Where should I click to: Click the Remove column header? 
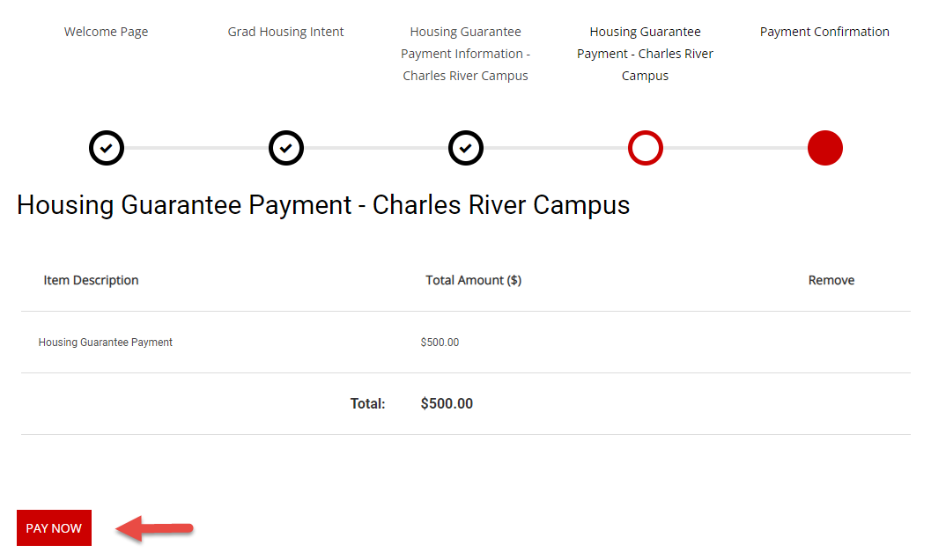[831, 280]
